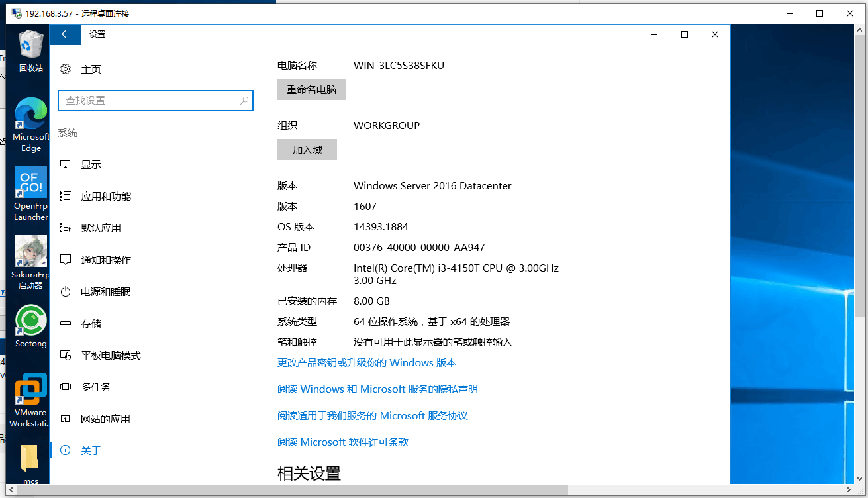Click computer name WIN-3LC5S38SFKU
Screen dimensions: 868x498
399,65
